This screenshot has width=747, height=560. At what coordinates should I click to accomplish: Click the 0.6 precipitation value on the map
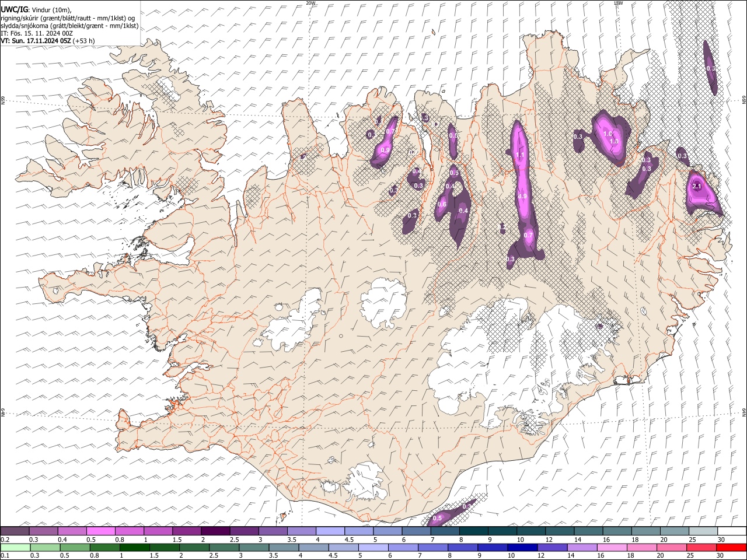click(442, 204)
